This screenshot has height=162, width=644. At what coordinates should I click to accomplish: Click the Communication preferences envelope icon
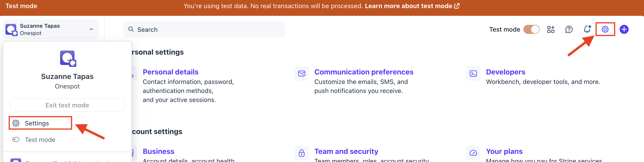(301, 74)
